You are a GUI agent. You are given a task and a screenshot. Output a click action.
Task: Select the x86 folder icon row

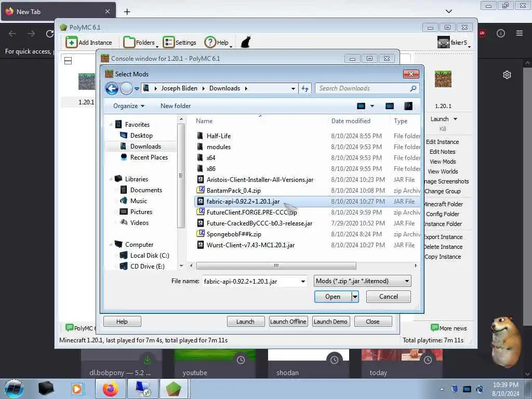click(211, 169)
